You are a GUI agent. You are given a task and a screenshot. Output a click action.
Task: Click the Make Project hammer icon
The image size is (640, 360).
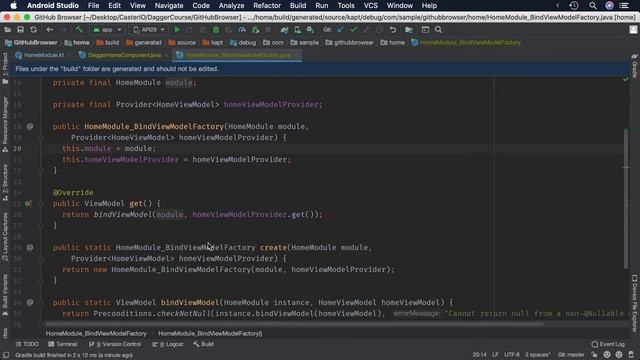point(79,30)
